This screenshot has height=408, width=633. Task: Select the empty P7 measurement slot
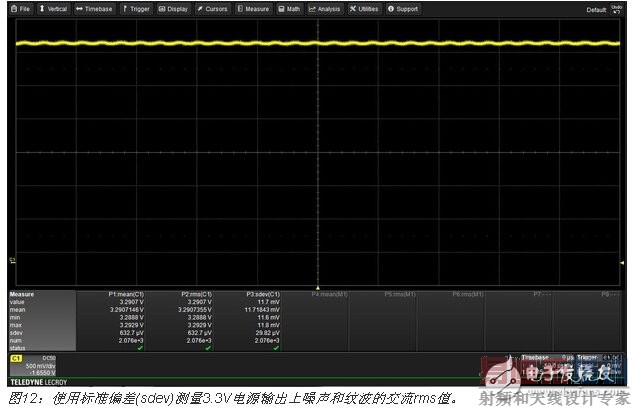pos(519,321)
